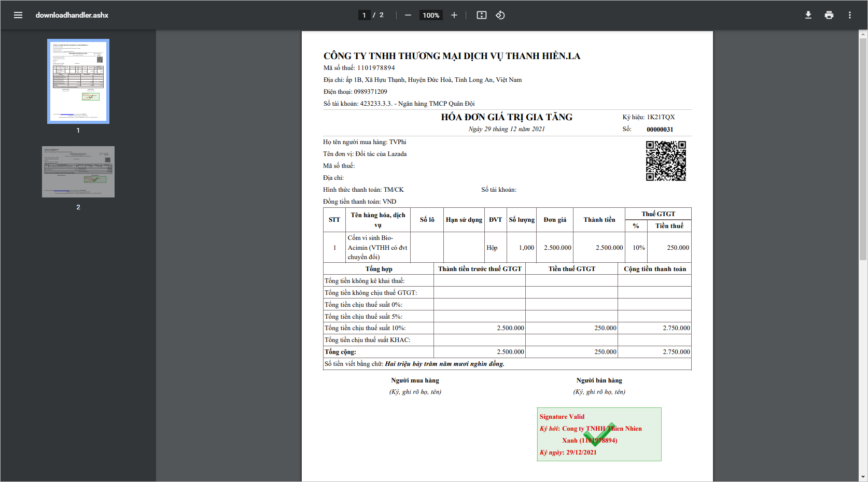Click the Đối tác của Lazada line
Image resolution: width=868 pixels, height=482 pixels.
[365, 154]
